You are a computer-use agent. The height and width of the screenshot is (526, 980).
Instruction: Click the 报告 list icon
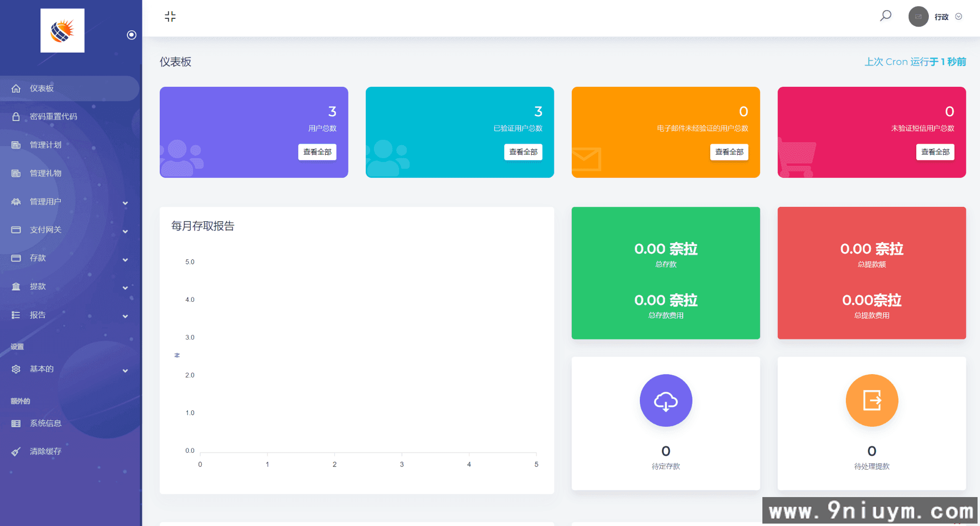(x=16, y=315)
